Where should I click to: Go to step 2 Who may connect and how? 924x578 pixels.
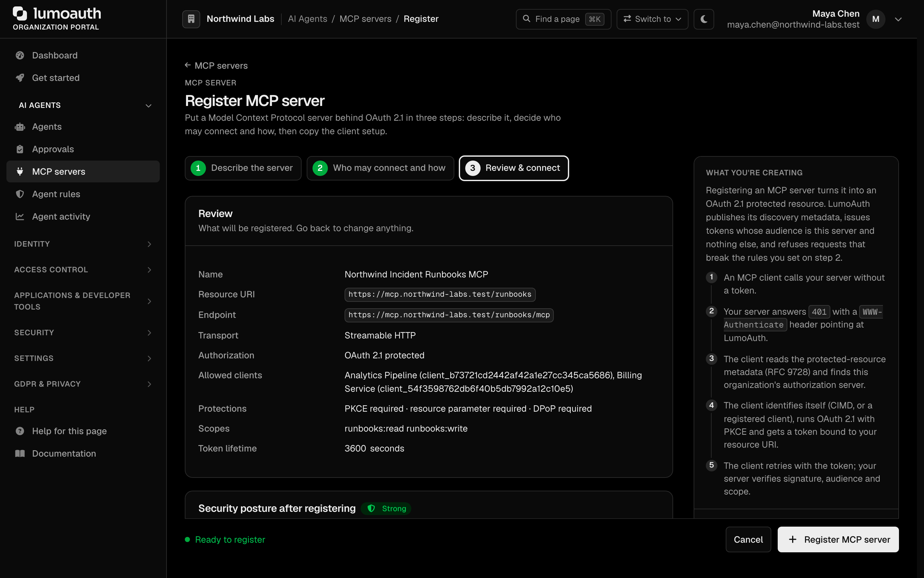click(380, 168)
